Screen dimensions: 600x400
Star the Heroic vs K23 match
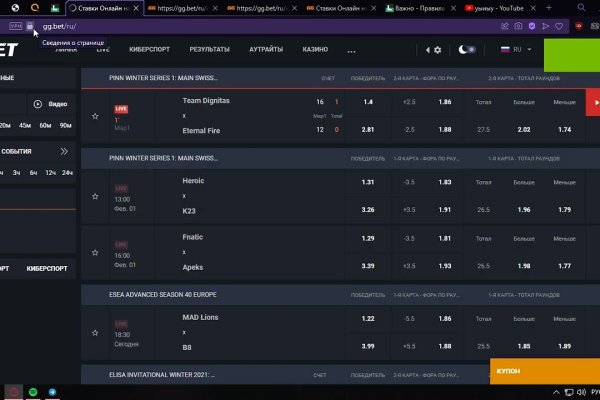pyautogui.click(x=95, y=196)
